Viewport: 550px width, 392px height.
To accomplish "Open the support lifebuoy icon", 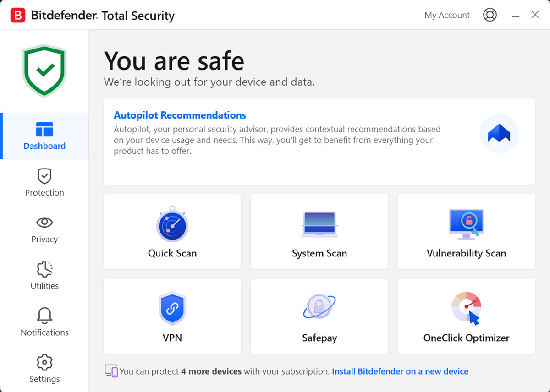I will coord(490,15).
